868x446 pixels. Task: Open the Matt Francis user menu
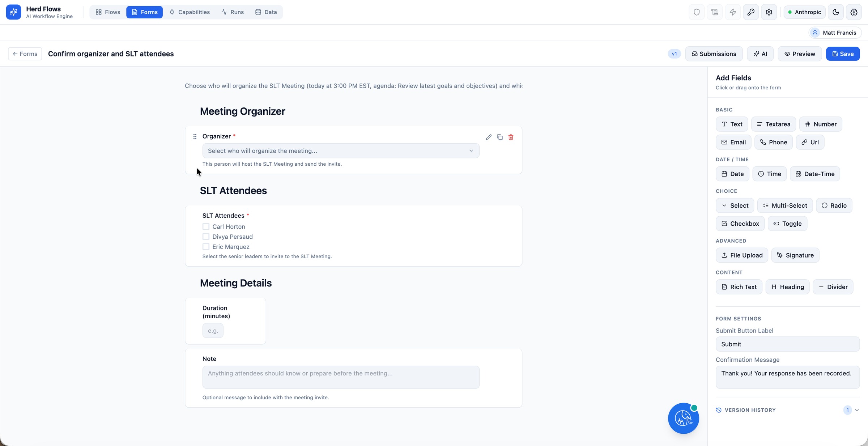tap(835, 33)
